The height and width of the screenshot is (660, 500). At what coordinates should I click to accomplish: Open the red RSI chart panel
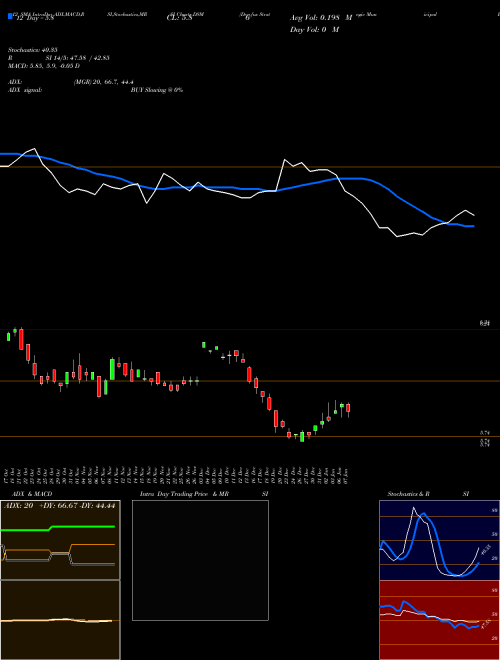tap(439, 620)
